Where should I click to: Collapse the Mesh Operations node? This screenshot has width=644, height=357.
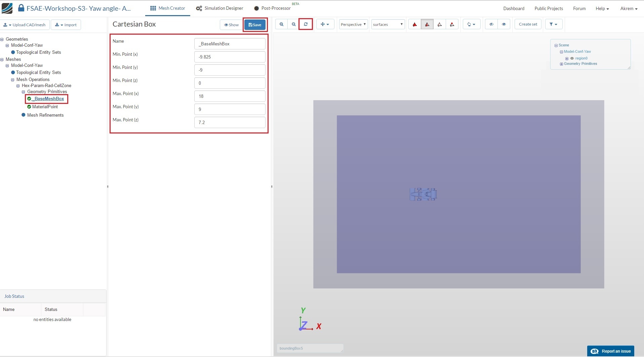[x=13, y=80]
